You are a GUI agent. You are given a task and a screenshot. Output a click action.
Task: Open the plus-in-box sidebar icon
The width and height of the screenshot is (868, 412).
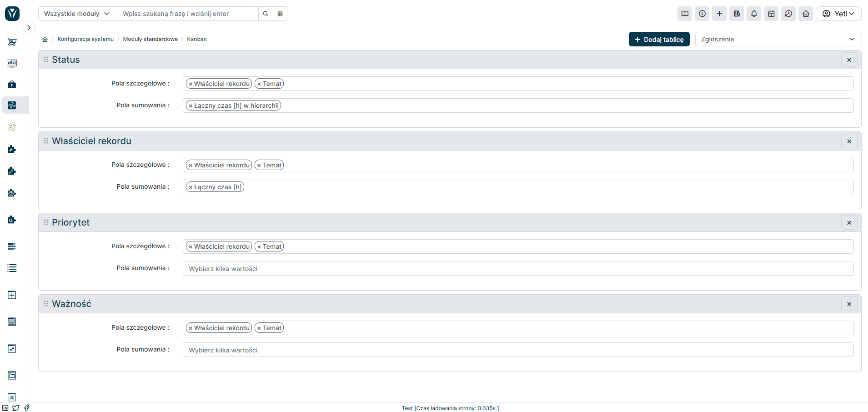(x=12, y=295)
